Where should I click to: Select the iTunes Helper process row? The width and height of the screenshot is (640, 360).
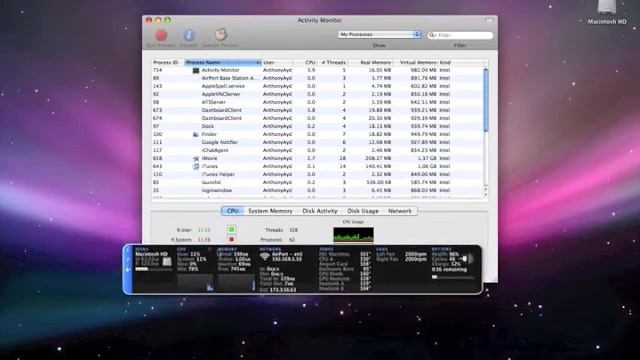(318, 174)
